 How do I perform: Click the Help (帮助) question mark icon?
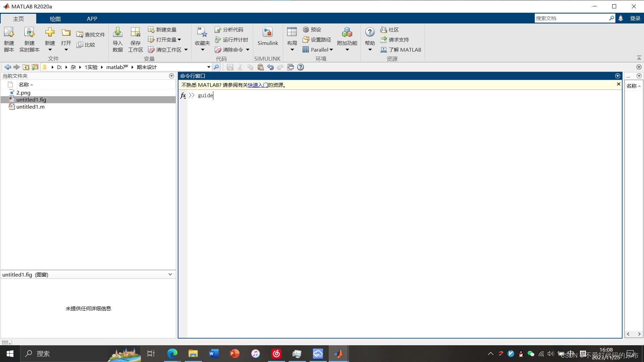pos(370,32)
